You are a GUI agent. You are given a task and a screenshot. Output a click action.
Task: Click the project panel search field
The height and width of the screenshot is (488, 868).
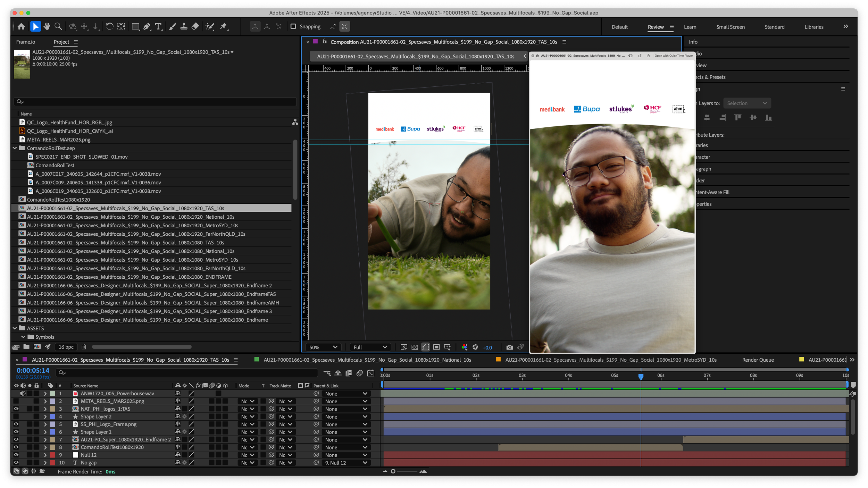[x=156, y=102]
